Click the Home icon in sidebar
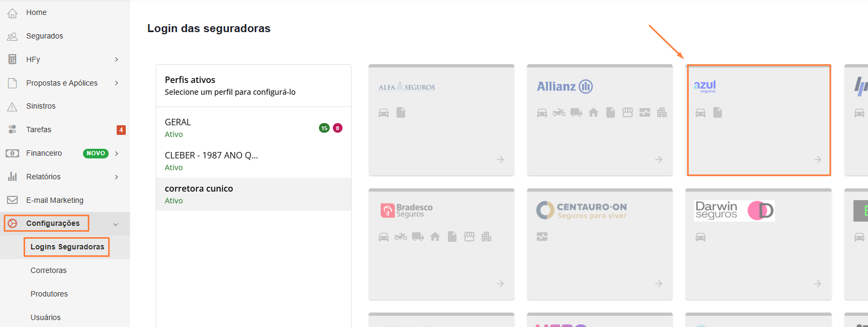Image resolution: width=868 pixels, height=327 pixels. 12,13
